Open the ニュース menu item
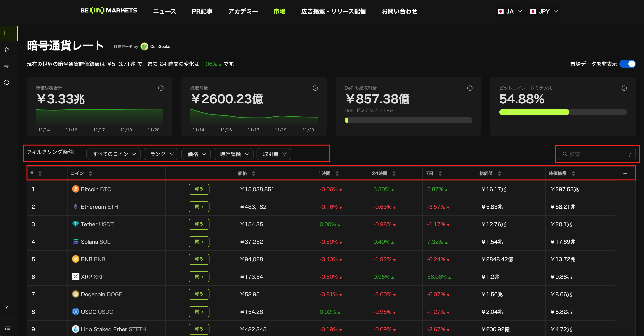This screenshot has height=336, width=644. tap(164, 11)
